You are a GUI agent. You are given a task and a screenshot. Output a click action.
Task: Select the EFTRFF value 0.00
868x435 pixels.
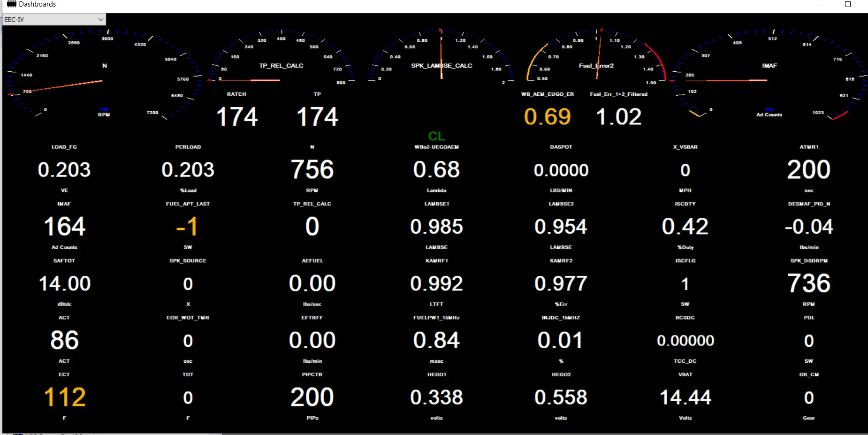pos(312,340)
